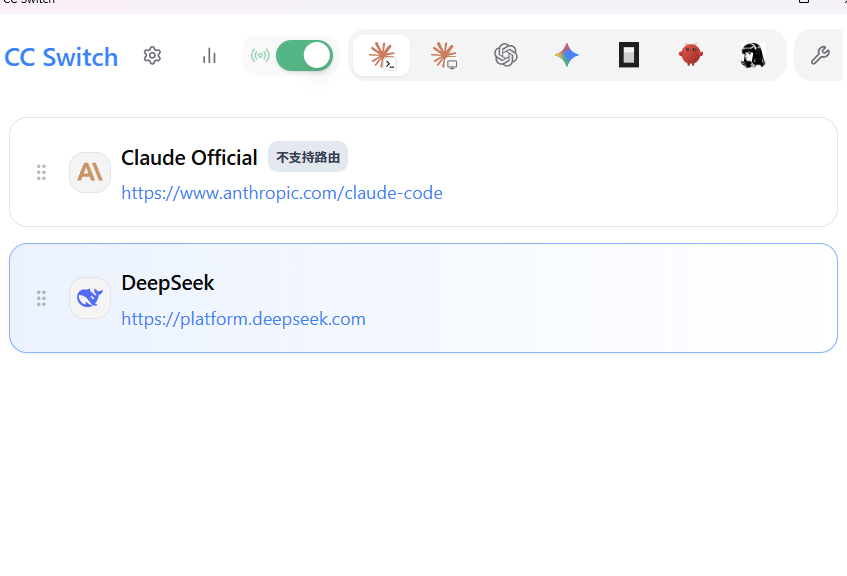The image size is (847, 576).
Task: Toggle the green proxy switch off
Action: [304, 55]
